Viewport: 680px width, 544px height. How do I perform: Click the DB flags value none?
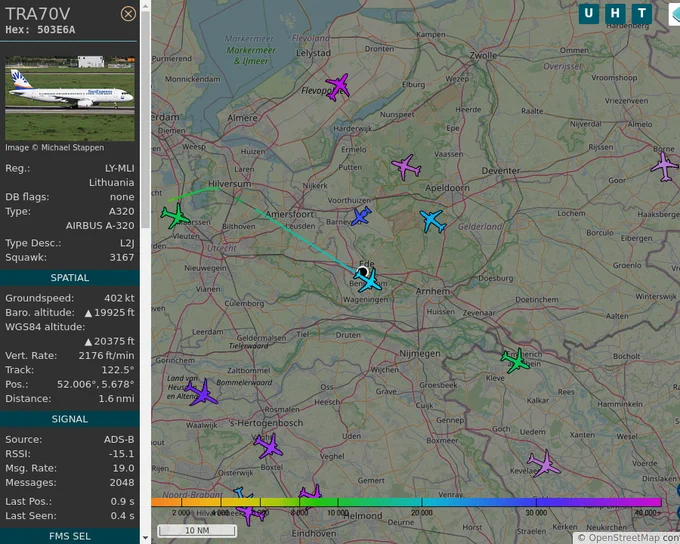click(122, 197)
